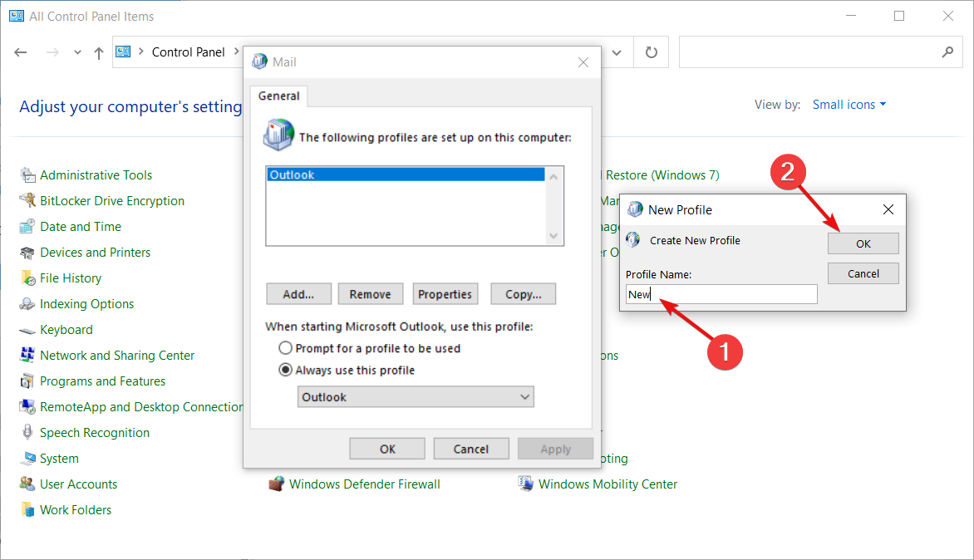Viewport: 974px width, 560px height.
Task: Open the Speech Recognition microphone icon
Action: (27, 433)
